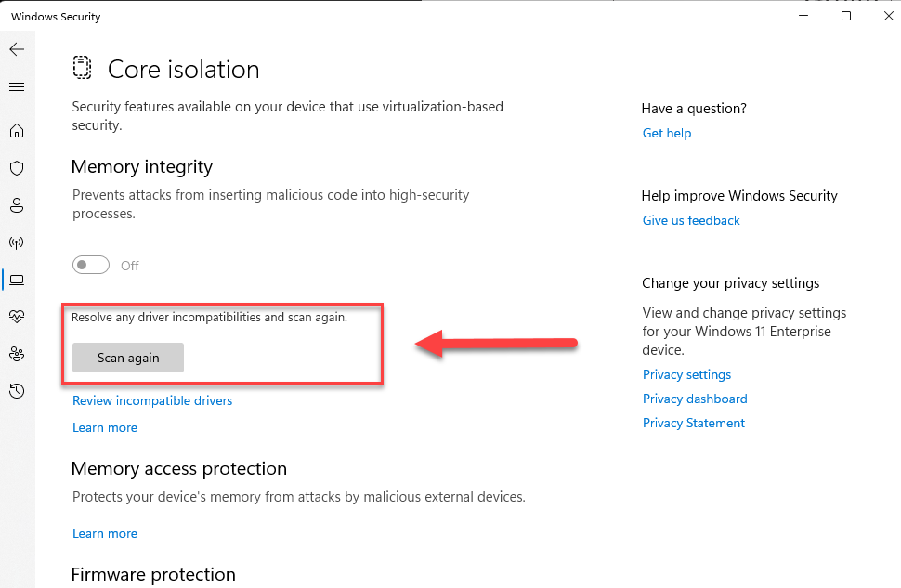Image resolution: width=901 pixels, height=588 pixels.
Task: Open Home in the Windows Security sidebar
Action: point(17,131)
